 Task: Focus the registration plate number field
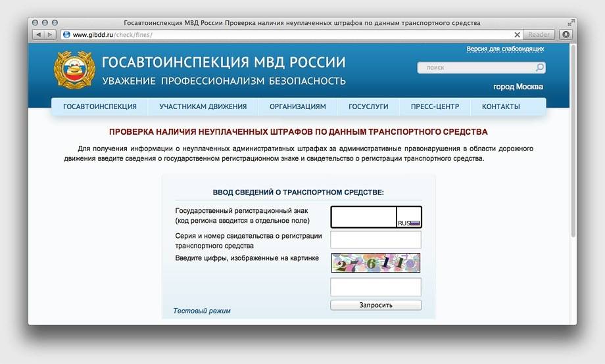coord(363,216)
